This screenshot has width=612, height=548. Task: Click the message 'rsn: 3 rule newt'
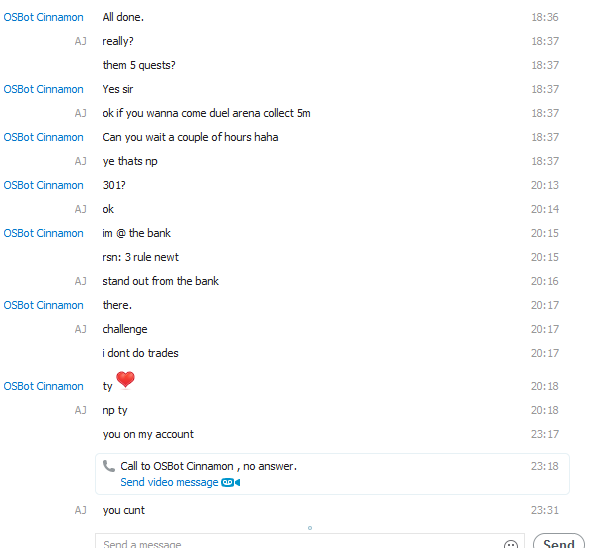141,257
